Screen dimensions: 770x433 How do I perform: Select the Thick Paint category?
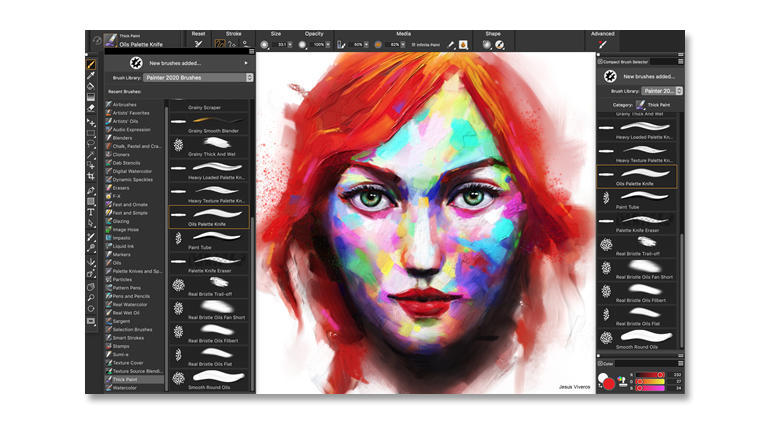(x=134, y=379)
